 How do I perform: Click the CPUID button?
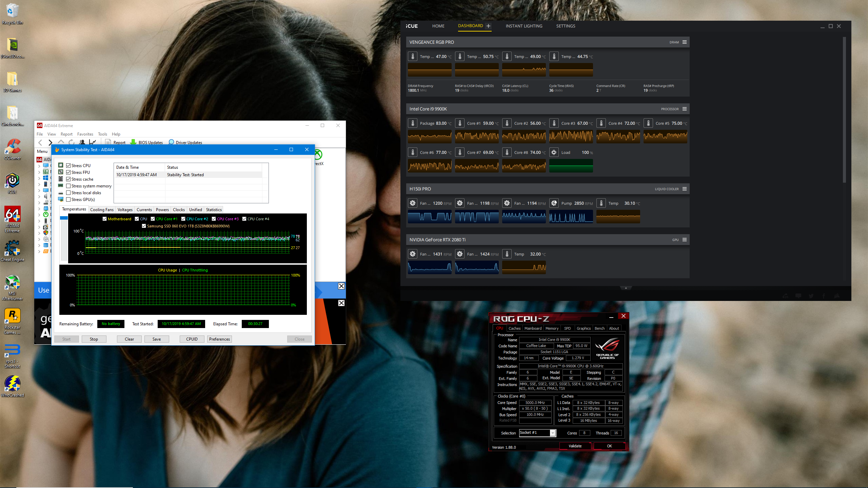pyautogui.click(x=192, y=339)
